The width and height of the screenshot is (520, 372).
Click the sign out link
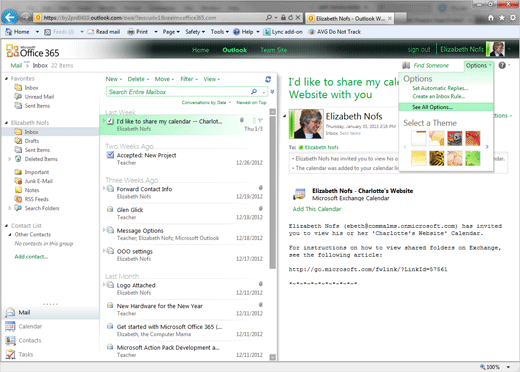(419, 49)
